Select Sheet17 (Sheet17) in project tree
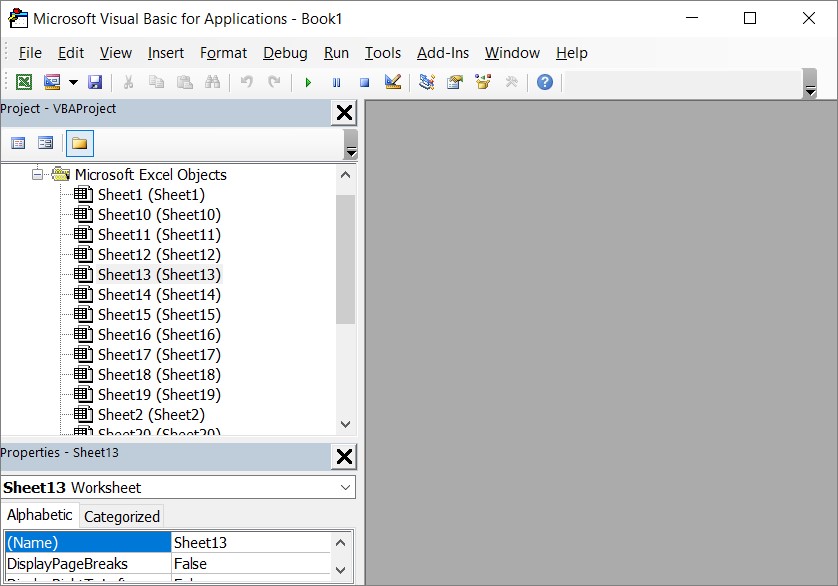Viewport: 838px width, 586px height. tap(159, 354)
